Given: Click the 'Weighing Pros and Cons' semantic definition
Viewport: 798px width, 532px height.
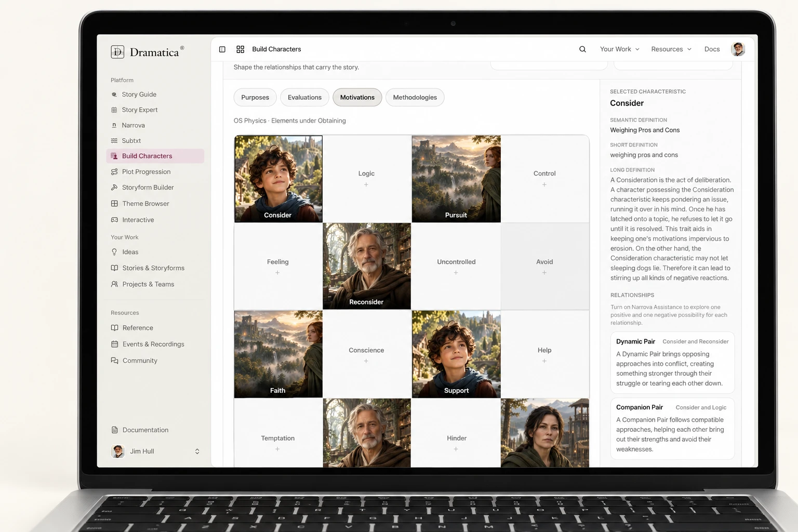Looking at the screenshot, I should 645,130.
